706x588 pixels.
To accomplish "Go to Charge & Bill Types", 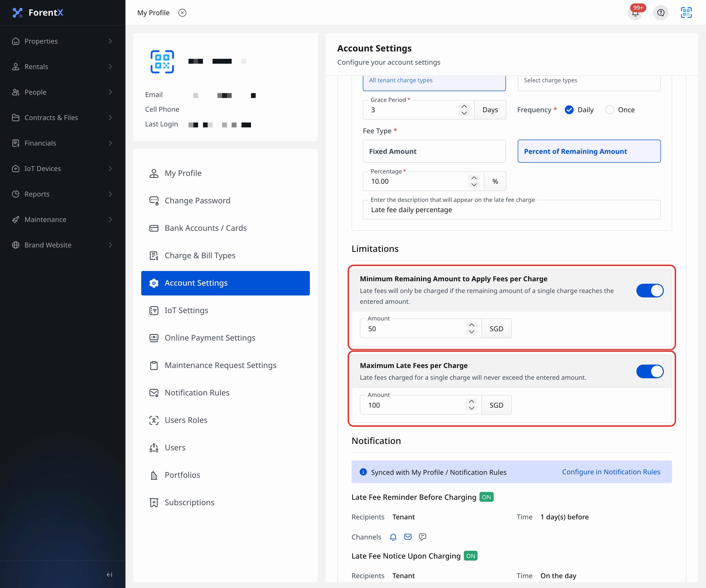I will [x=225, y=256].
